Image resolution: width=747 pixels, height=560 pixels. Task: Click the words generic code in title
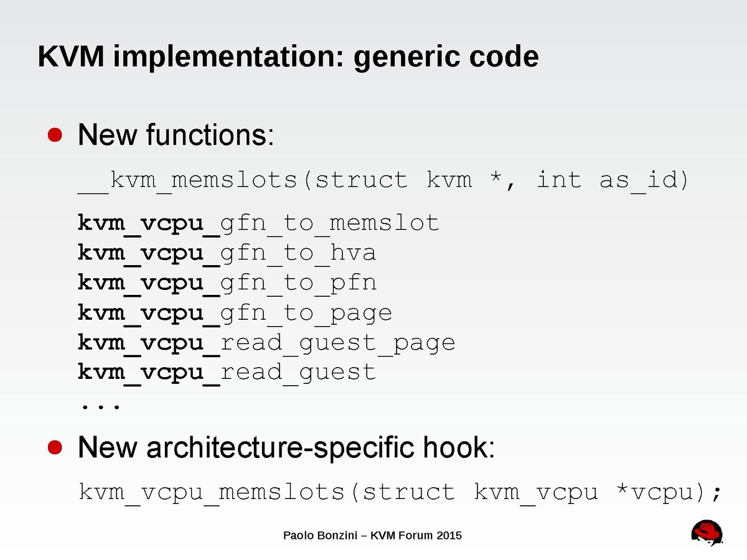click(x=446, y=57)
